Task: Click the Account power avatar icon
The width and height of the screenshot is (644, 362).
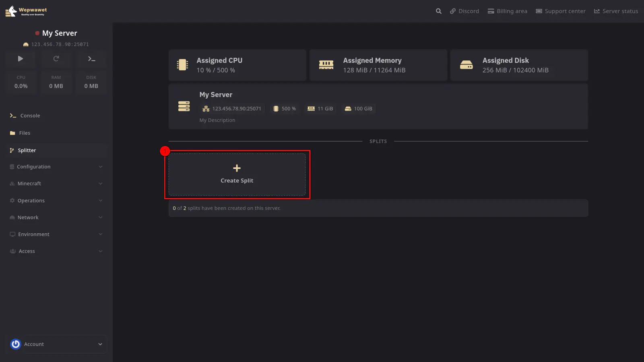Action: (x=16, y=344)
